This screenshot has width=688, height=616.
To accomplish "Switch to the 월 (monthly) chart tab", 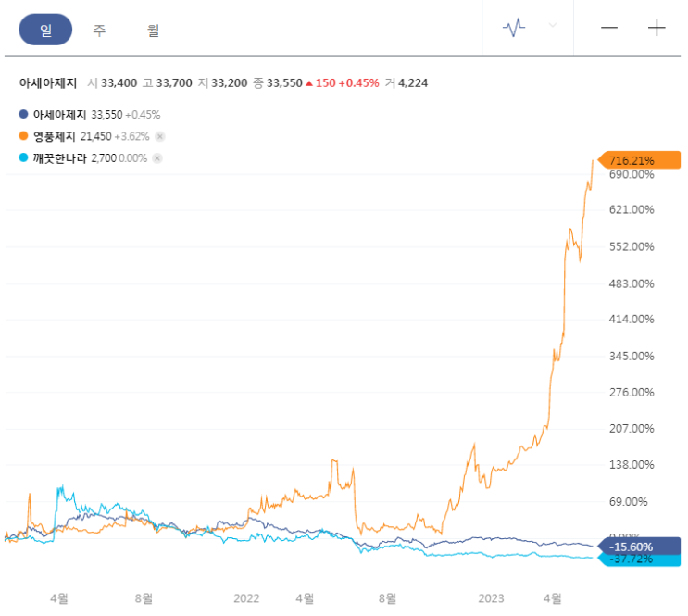I will 153,30.
